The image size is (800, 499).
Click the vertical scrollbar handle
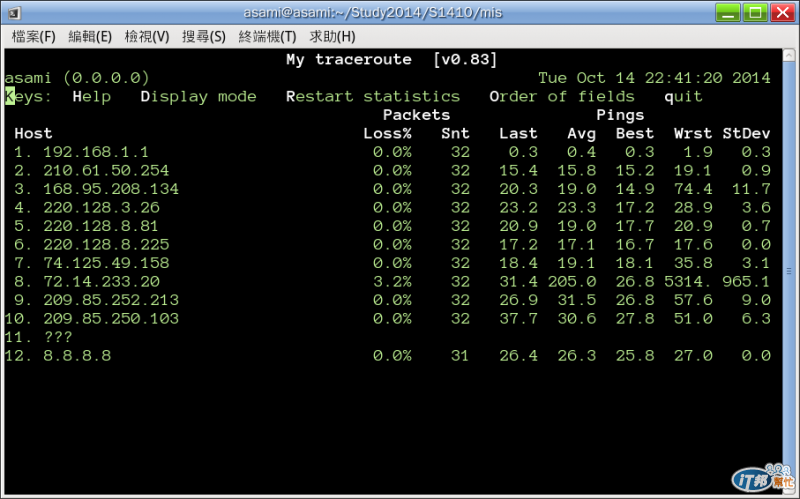coord(789,271)
